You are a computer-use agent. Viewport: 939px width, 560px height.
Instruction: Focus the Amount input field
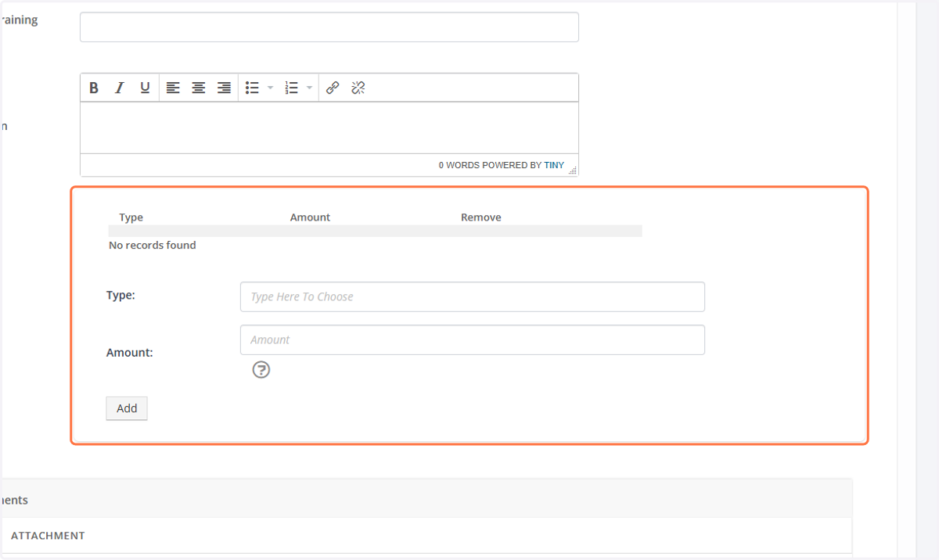coord(473,339)
